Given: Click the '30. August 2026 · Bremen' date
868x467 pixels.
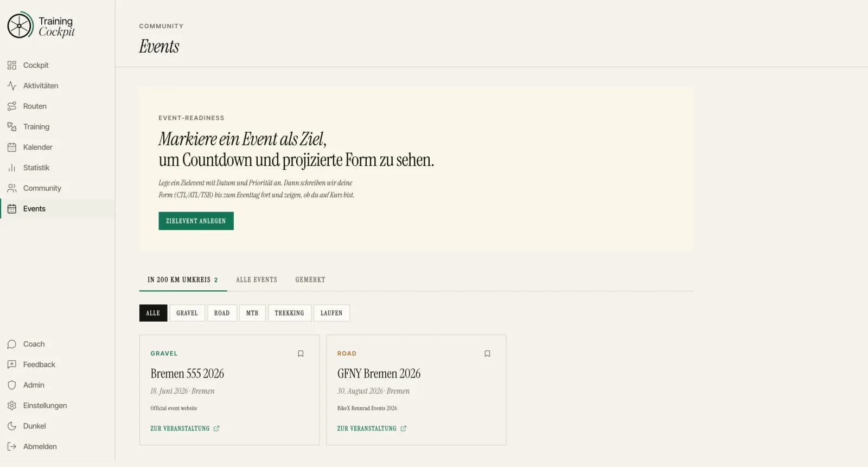Looking at the screenshot, I should [x=373, y=391].
